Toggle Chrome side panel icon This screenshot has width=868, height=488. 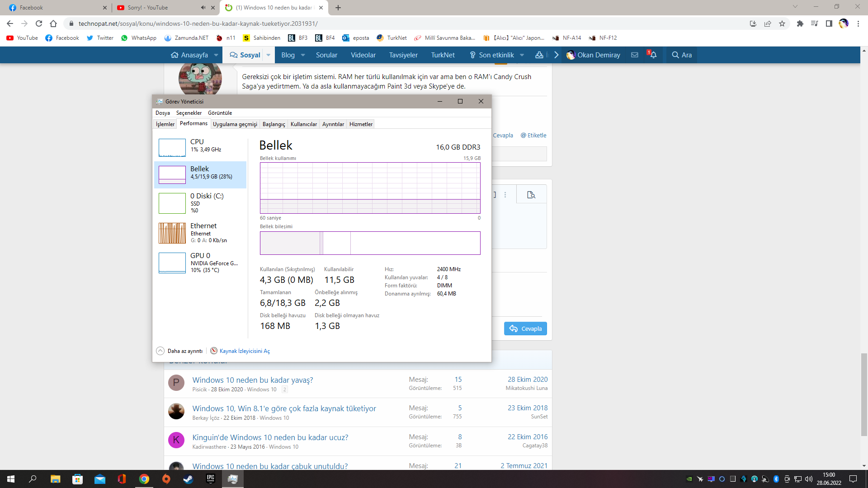[x=829, y=23]
